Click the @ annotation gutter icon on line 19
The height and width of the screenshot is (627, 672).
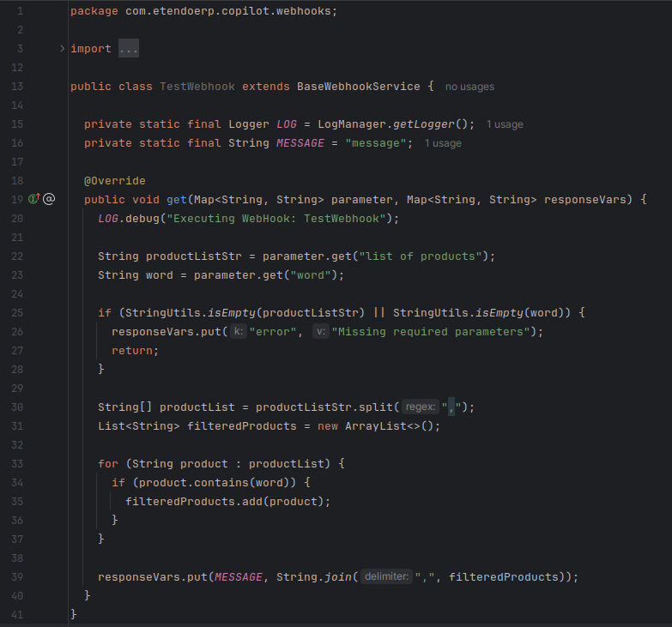[49, 199]
